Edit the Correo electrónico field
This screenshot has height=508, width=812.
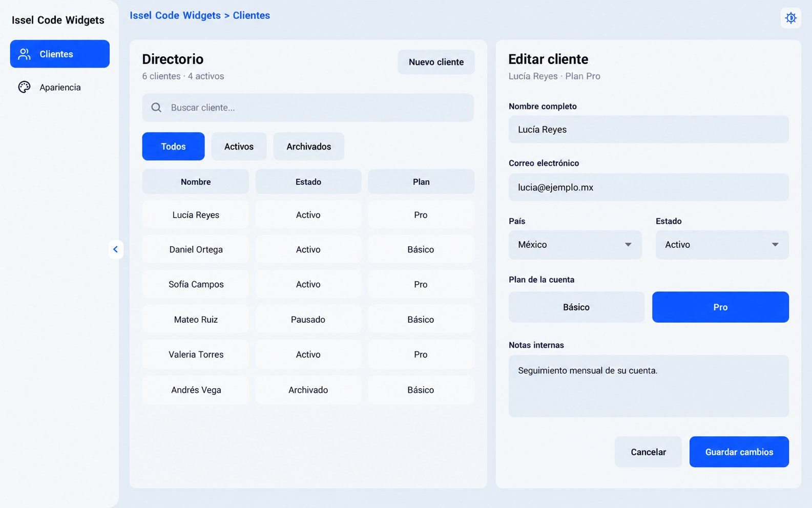649,187
